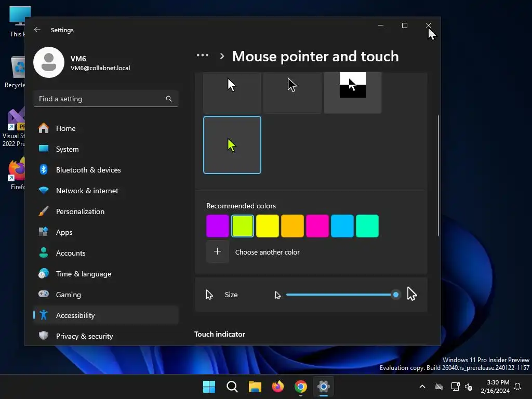Open the network status tray icon
The width and height of the screenshot is (532, 399).
(455, 387)
